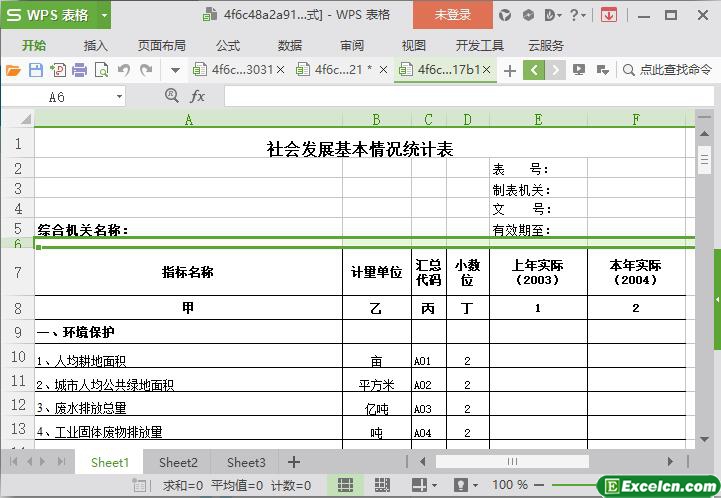Click the zoom slider minus button
The width and height of the screenshot is (721, 498).
(540, 485)
